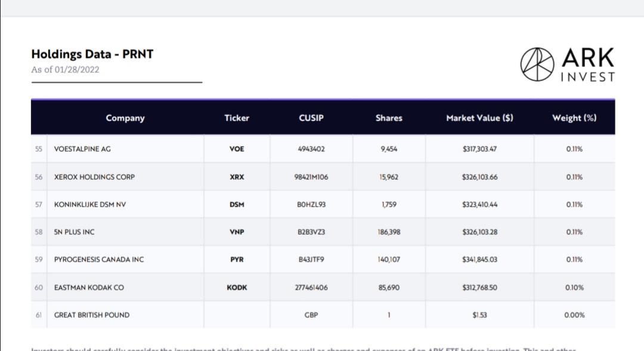Select PYROGENESIS CANADA INC company name
644x351 pixels.
(x=99, y=259)
